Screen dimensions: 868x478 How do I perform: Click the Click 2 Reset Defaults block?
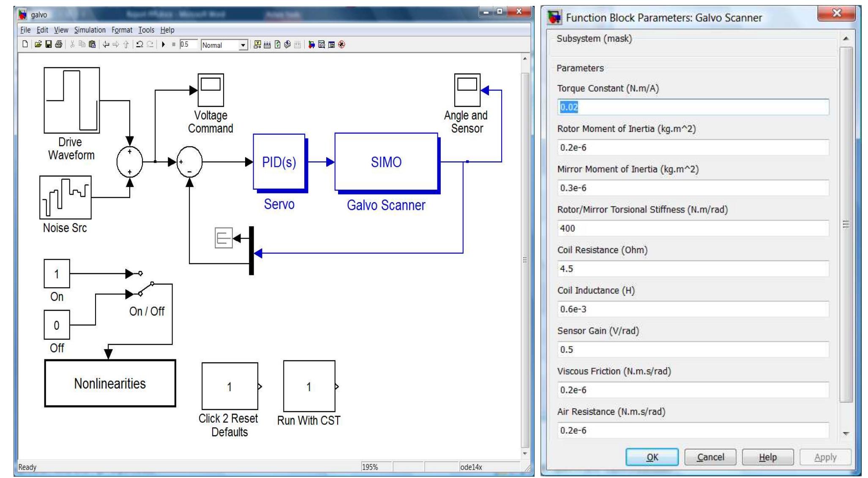[230, 386]
